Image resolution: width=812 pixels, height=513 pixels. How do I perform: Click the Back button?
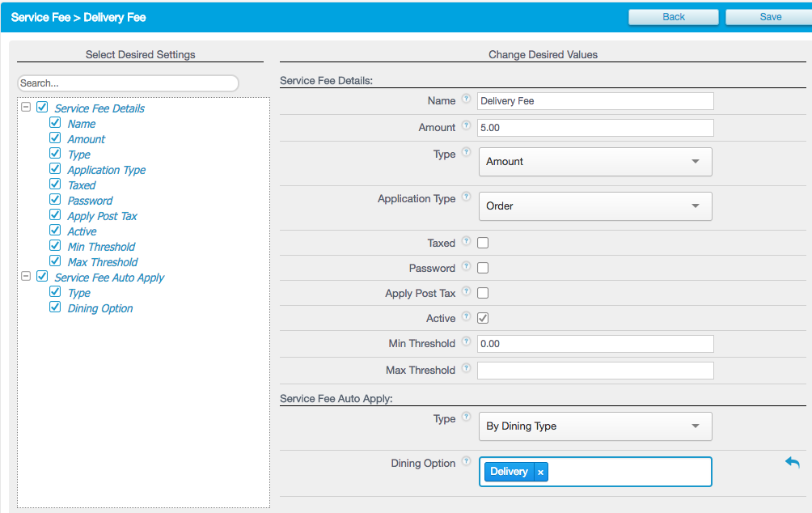(x=673, y=17)
